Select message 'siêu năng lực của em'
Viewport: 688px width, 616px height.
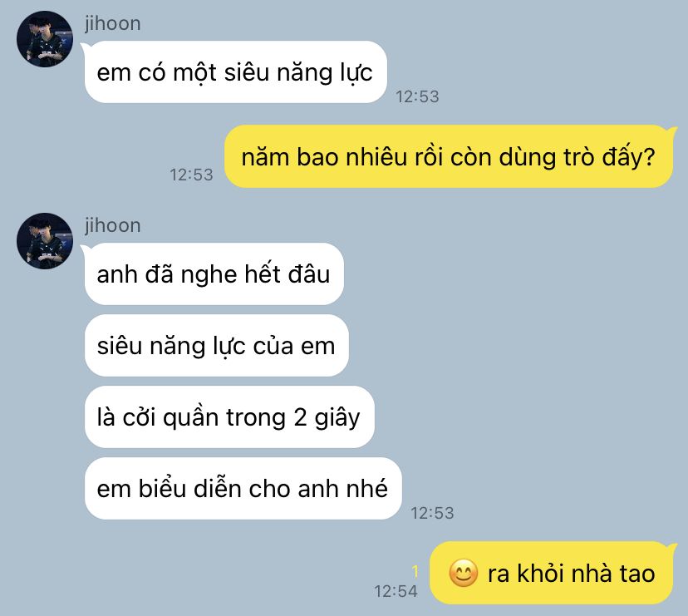pos(216,346)
